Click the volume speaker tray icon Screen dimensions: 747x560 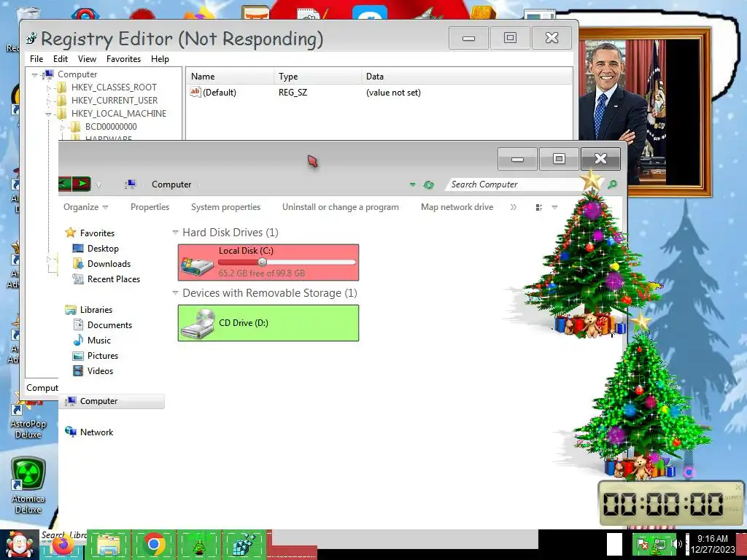677,544
